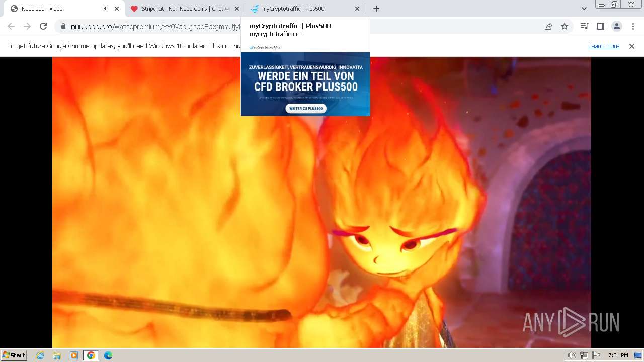This screenshot has height=362, width=644.
Task: Open system volume tray icon
Action: click(x=572, y=355)
